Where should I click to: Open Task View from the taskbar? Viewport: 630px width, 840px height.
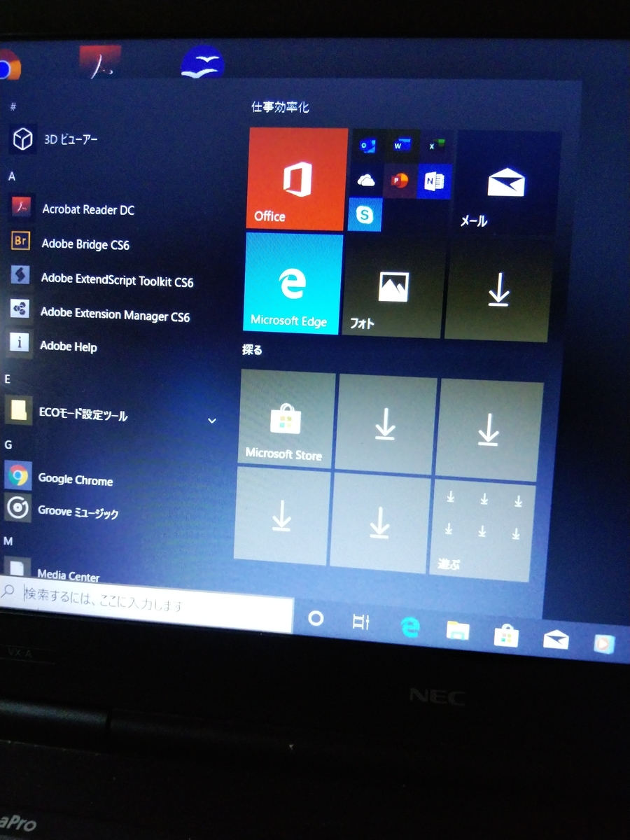point(361,622)
